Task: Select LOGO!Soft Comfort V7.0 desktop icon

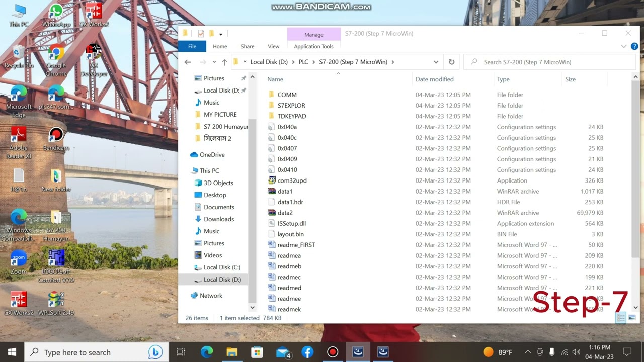Action: tap(56, 266)
